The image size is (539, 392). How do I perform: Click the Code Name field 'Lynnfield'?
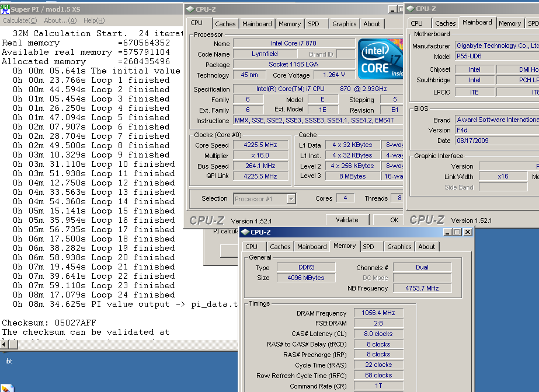[x=265, y=54]
